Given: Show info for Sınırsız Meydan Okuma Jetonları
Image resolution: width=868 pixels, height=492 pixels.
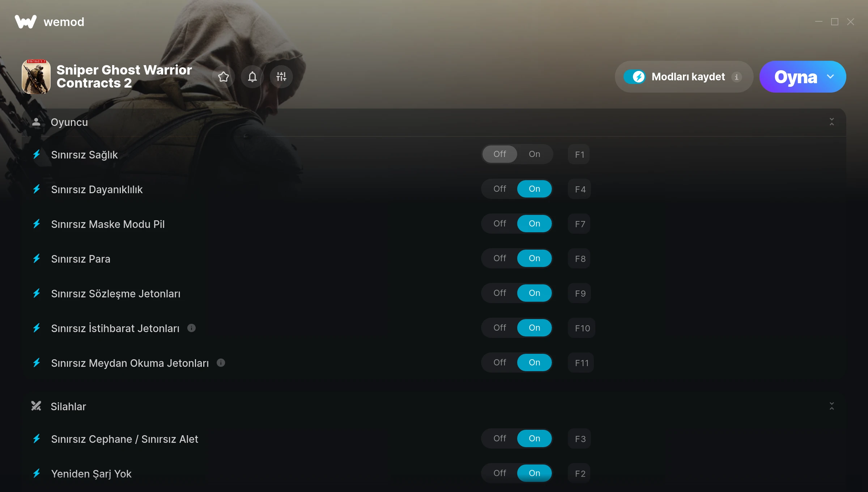Looking at the screenshot, I should 221,363.
